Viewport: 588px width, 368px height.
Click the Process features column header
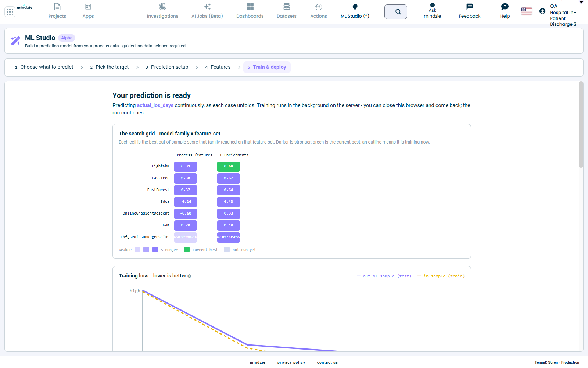(194, 155)
